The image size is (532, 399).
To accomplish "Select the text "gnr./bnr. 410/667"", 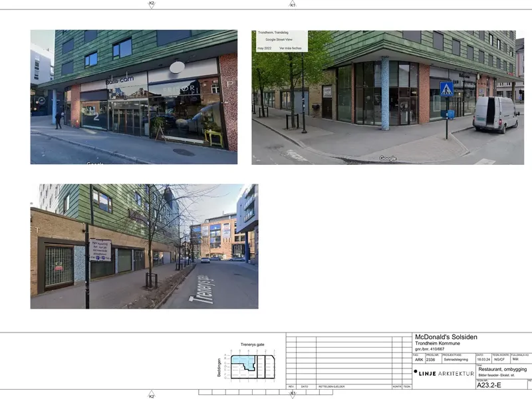I will 430,348.
